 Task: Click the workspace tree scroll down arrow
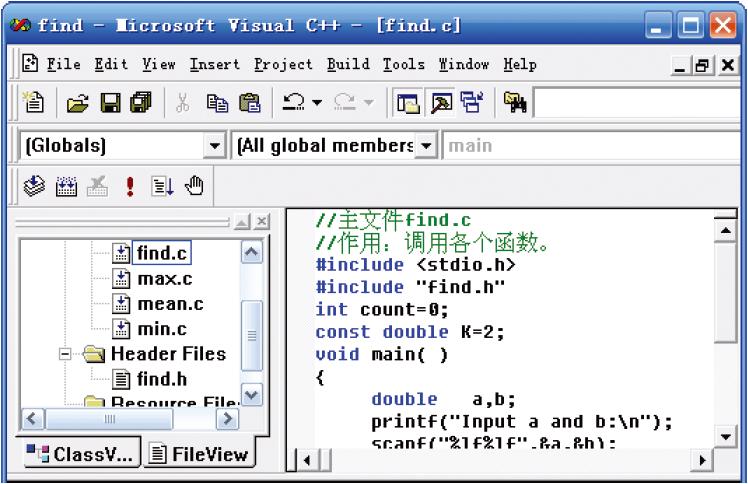point(252,395)
